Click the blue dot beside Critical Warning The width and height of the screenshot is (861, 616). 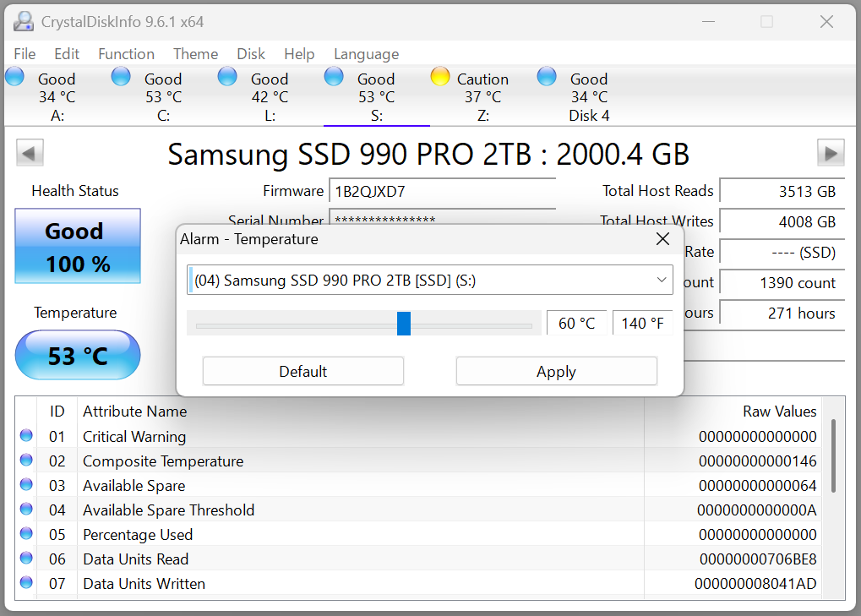click(25, 436)
